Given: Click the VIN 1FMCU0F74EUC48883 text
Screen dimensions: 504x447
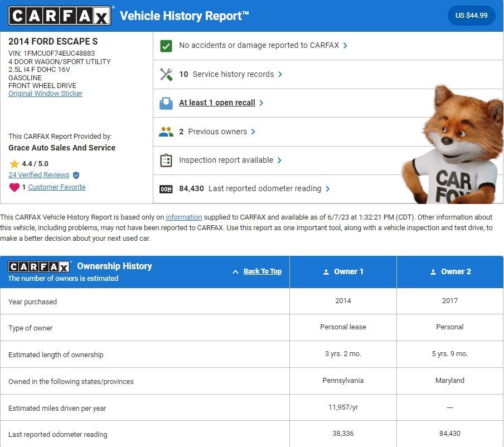Looking at the screenshot, I should click(51, 54).
